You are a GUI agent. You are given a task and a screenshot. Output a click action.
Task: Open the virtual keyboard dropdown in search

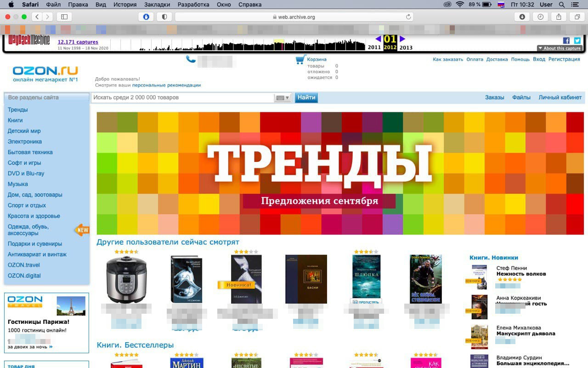pos(283,98)
